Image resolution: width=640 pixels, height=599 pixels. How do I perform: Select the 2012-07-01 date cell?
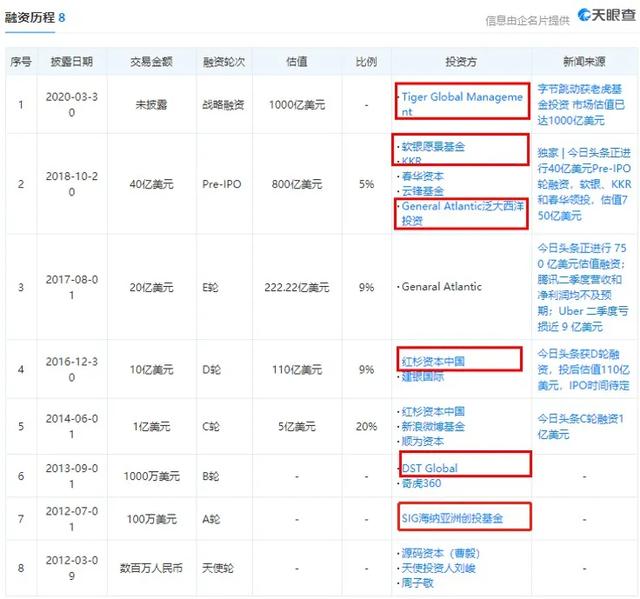point(72,519)
